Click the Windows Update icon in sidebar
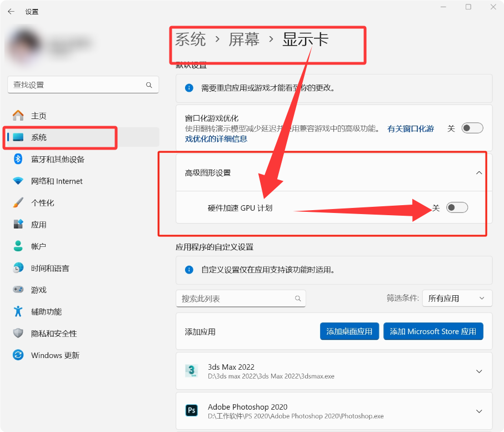Viewport: 504px width, 432px height. pos(18,355)
